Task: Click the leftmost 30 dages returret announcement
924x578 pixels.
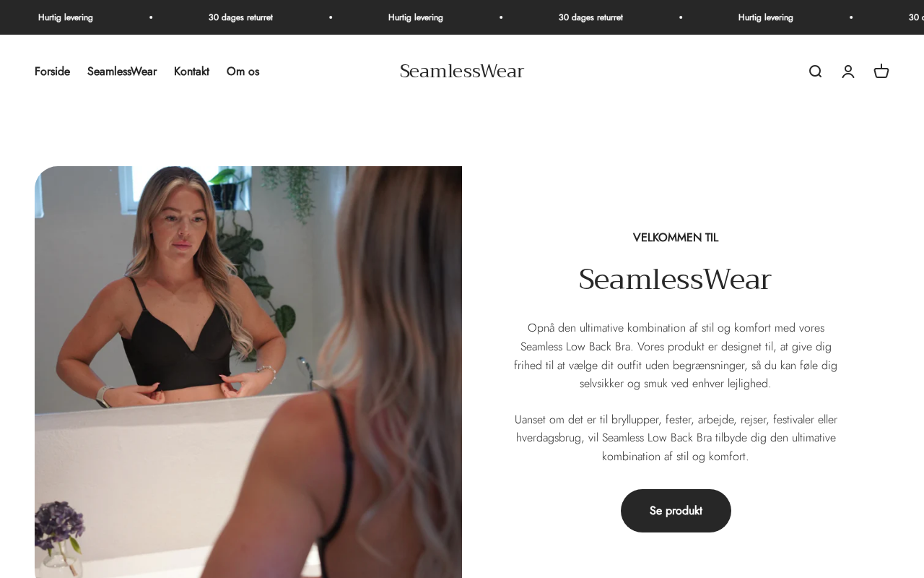Action: (240, 17)
